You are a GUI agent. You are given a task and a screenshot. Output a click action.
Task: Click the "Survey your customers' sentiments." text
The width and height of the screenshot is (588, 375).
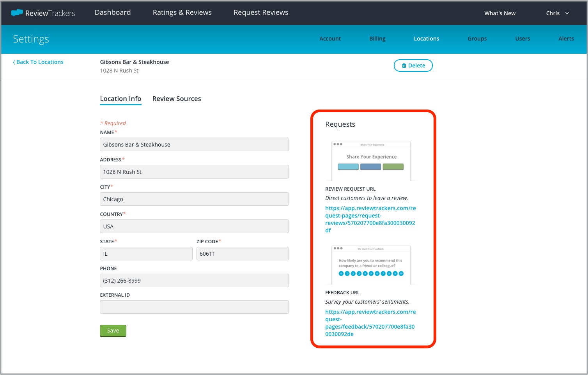coord(367,302)
